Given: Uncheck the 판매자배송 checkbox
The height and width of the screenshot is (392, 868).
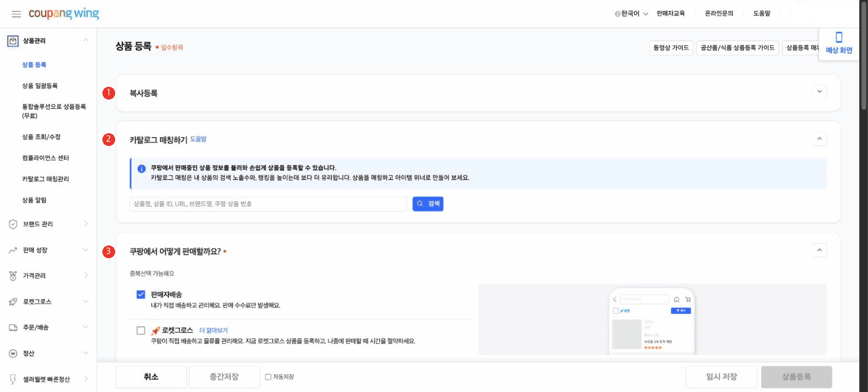Looking at the screenshot, I should point(141,295).
